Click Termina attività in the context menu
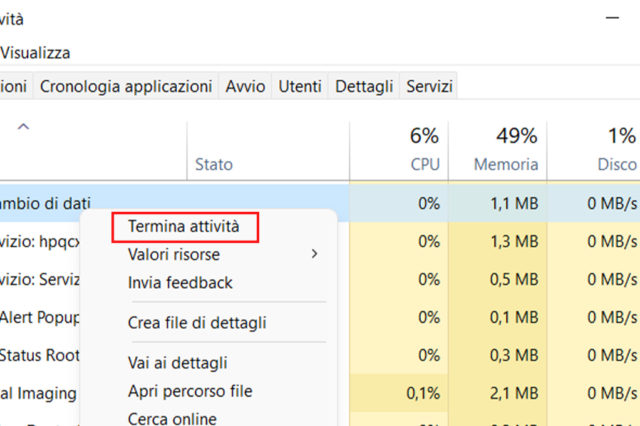This screenshot has width=640, height=426. [x=184, y=227]
